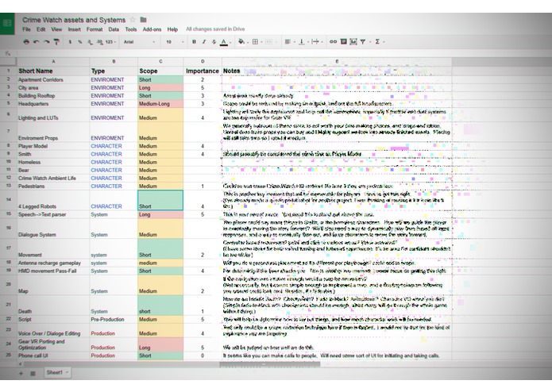Toggle strikethrough formatting
Image resolution: width=552 pixels, height=392 pixels.
[x=214, y=42]
